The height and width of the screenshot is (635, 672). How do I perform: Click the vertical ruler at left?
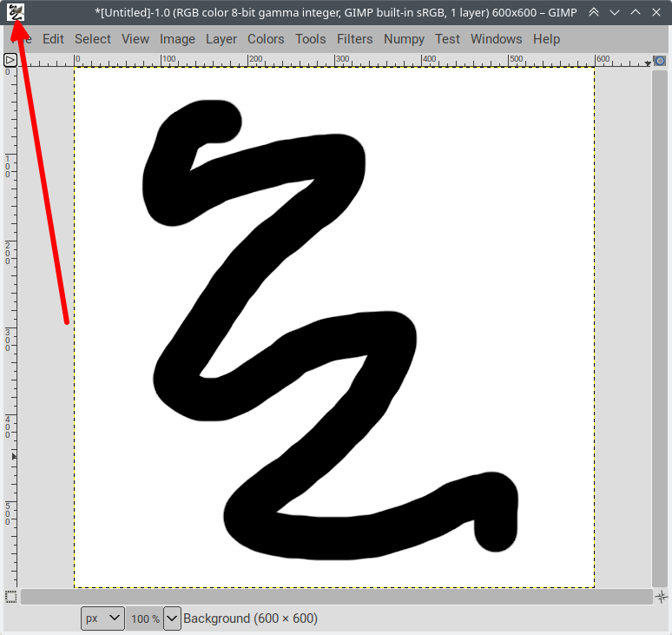pyautogui.click(x=10, y=328)
